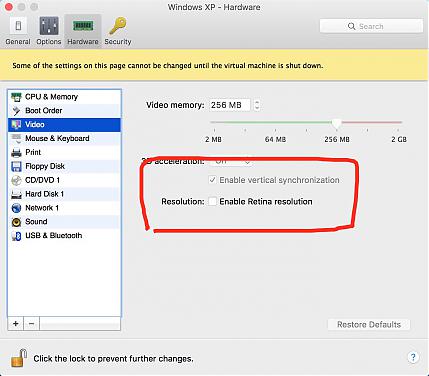The width and height of the screenshot is (429, 376).
Task: Click the Security key icon
Action: click(x=118, y=26)
